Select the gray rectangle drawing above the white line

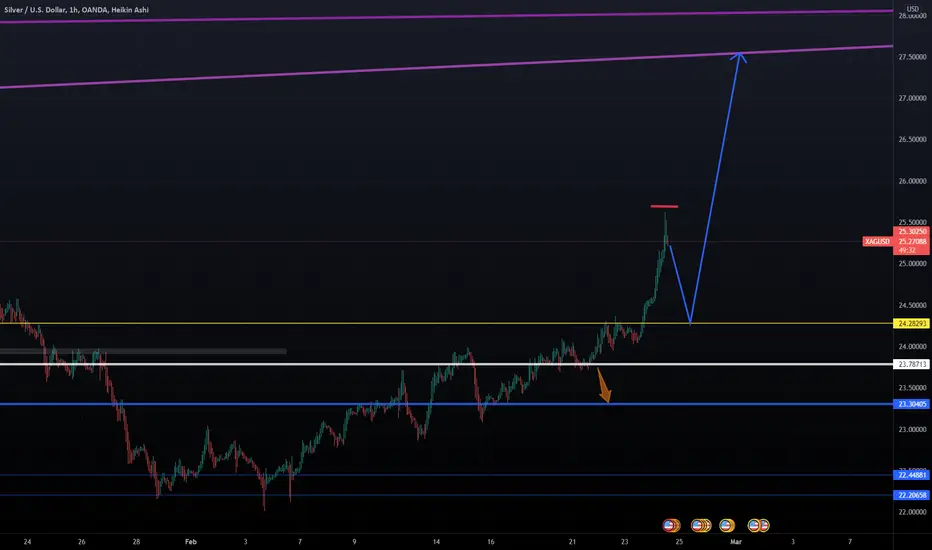click(143, 351)
